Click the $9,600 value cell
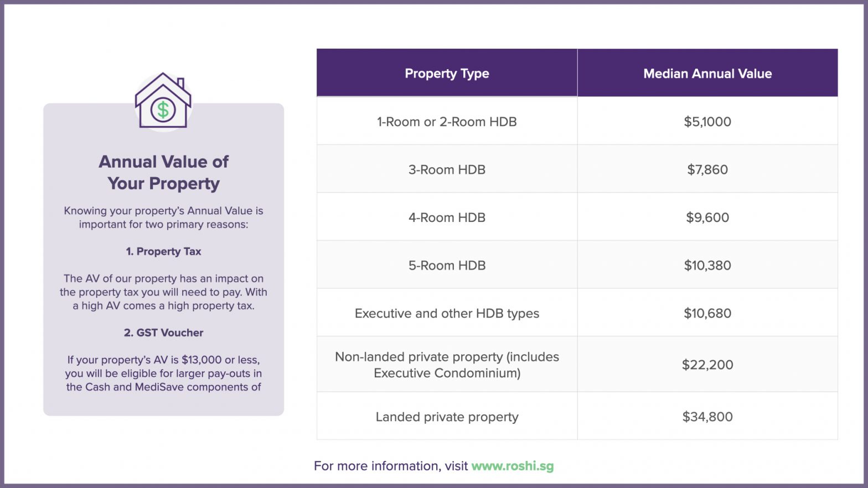The image size is (868, 488). click(707, 217)
